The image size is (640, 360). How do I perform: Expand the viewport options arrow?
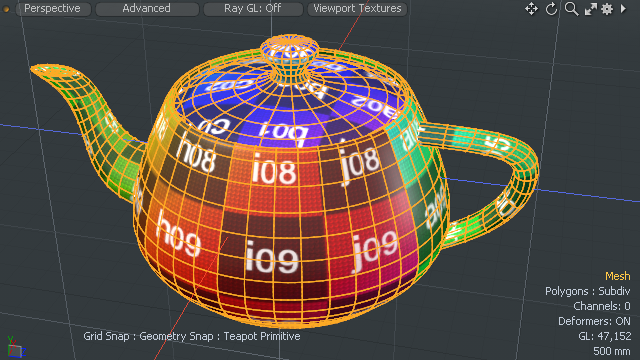[x=623, y=9]
